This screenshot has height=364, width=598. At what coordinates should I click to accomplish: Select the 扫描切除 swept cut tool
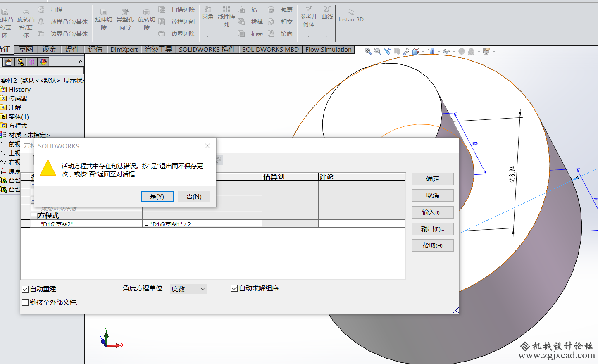(177, 10)
